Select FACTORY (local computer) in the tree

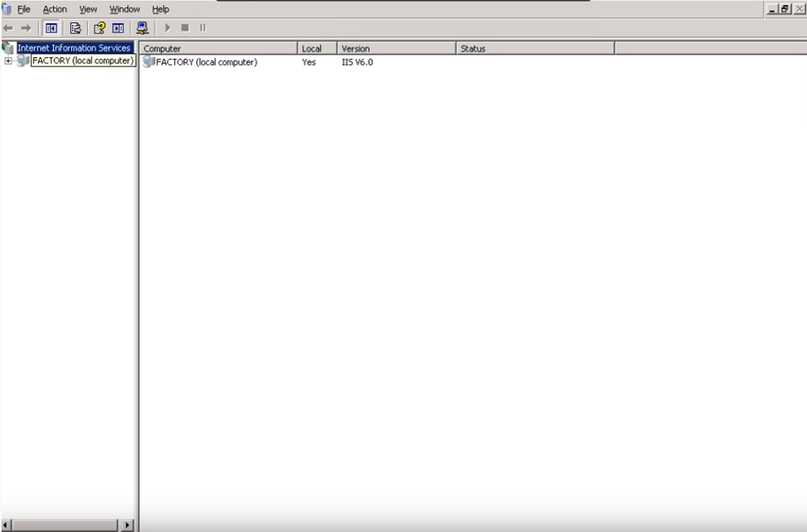click(x=83, y=61)
